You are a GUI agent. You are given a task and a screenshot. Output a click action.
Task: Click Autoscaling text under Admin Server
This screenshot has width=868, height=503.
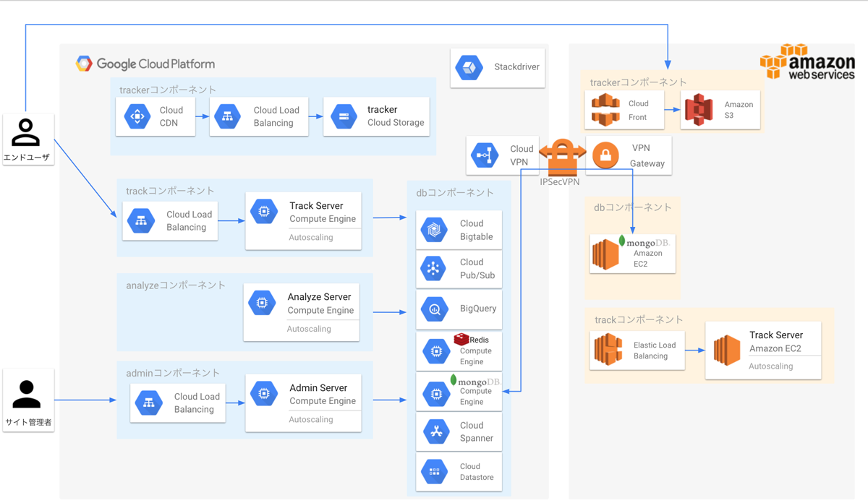[x=311, y=419]
